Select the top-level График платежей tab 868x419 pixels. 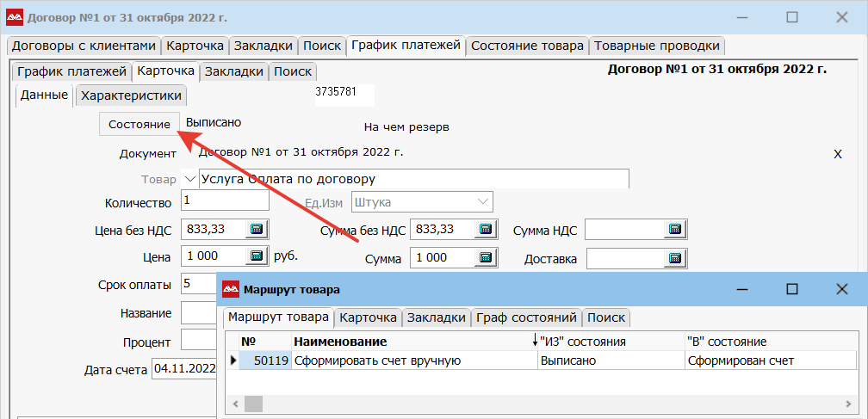(406, 45)
